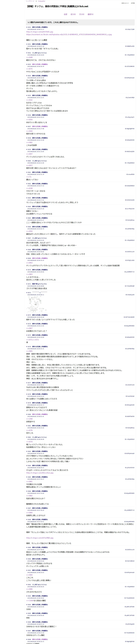Expand the arrow menu of post 0972
The image size is (138, 644).
tap(27, 293)
